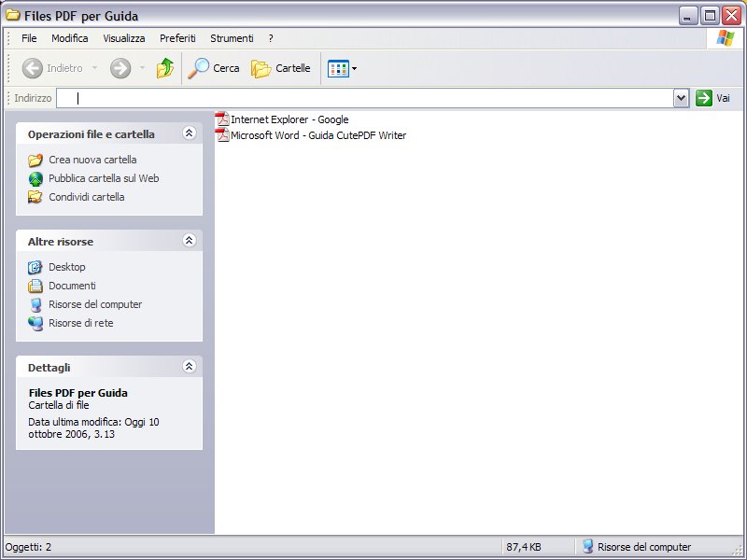Click the Condividi cartella link
Image resolution: width=747 pixels, height=560 pixels.
[x=86, y=197]
